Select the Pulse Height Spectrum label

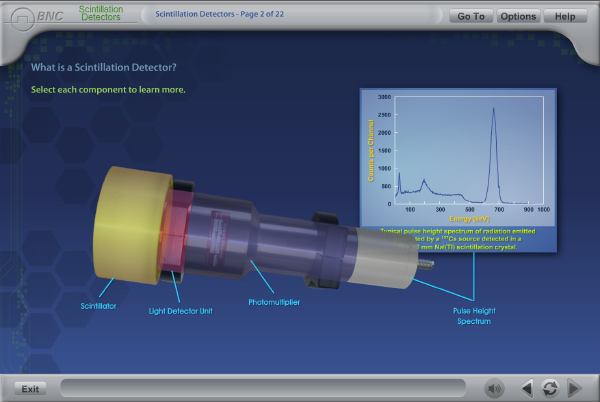474,316
